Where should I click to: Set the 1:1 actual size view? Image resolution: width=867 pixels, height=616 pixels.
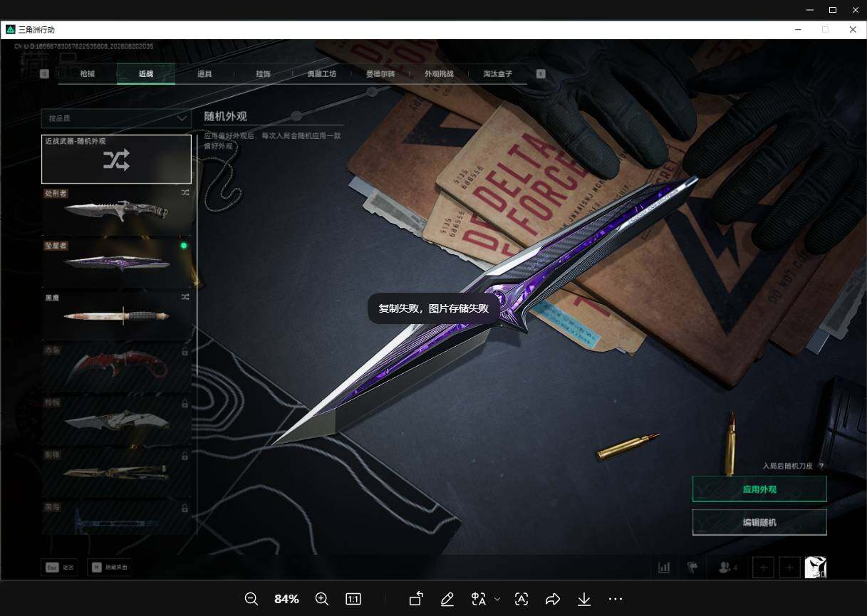[x=353, y=599]
